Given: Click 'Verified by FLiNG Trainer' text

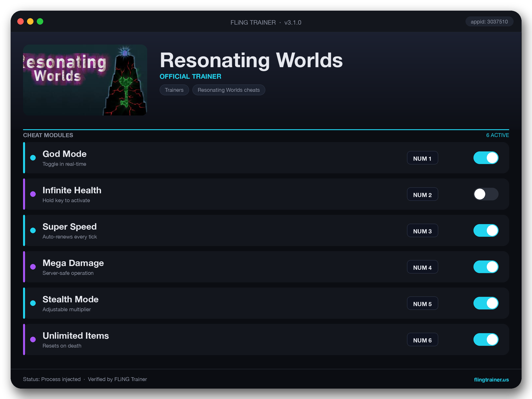Looking at the screenshot, I should 117,379.
